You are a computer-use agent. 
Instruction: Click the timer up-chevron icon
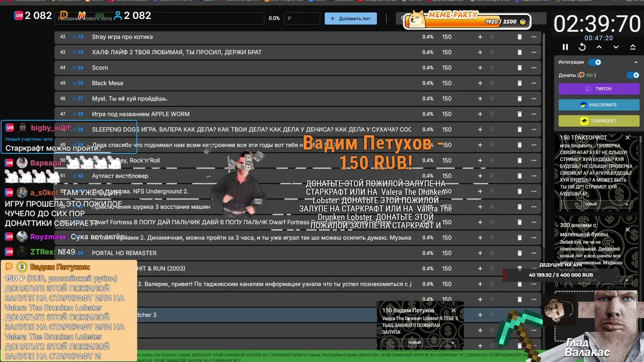(599, 47)
